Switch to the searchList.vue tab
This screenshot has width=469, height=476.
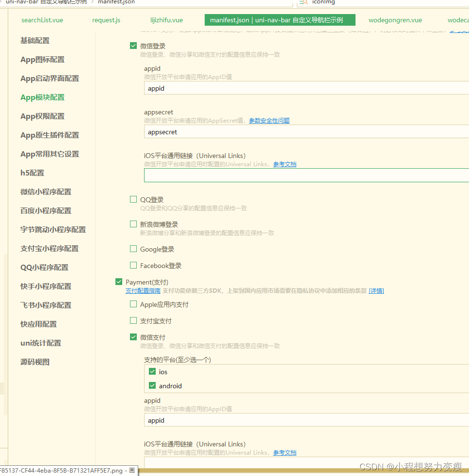pyautogui.click(x=42, y=20)
